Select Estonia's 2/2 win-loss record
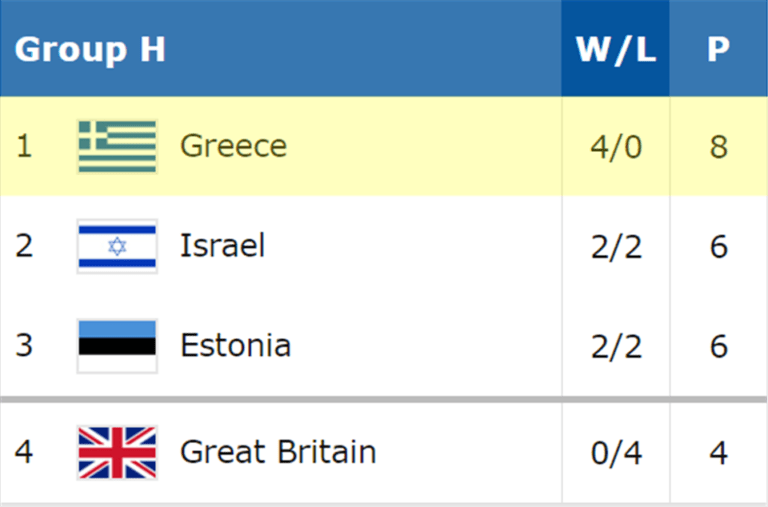This screenshot has width=768, height=507. pyautogui.click(x=615, y=346)
